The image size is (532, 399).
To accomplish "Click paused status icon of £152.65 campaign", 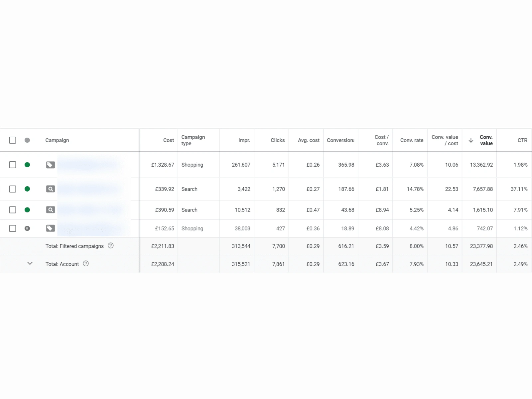I will point(27,228).
